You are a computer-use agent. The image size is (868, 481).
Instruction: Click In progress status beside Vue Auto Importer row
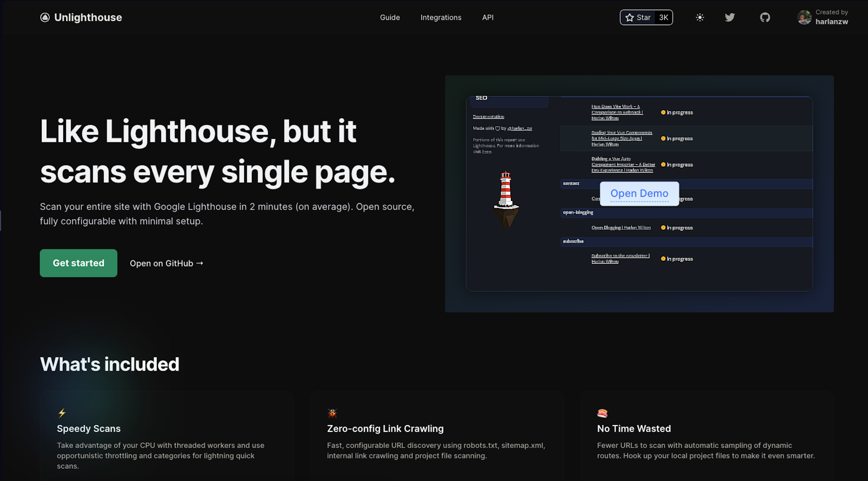[677, 165]
